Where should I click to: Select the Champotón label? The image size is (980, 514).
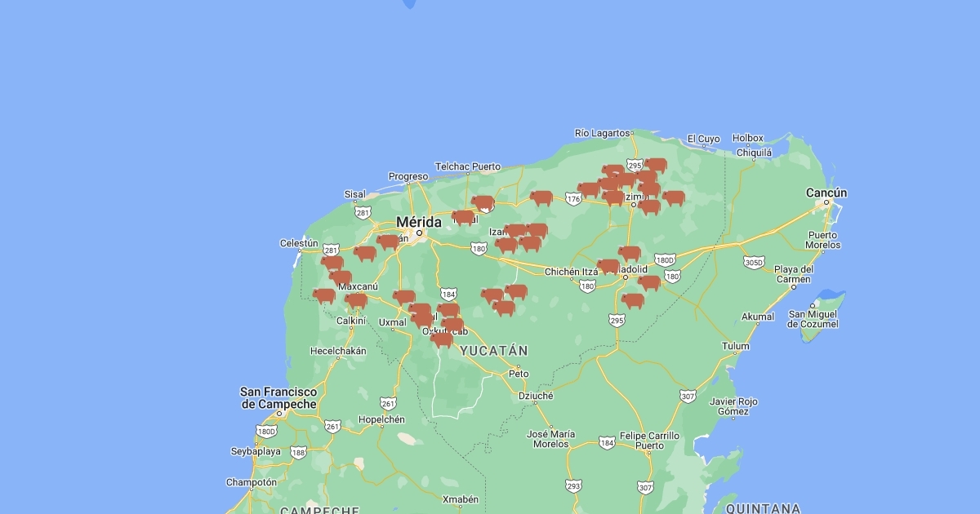pos(252,482)
